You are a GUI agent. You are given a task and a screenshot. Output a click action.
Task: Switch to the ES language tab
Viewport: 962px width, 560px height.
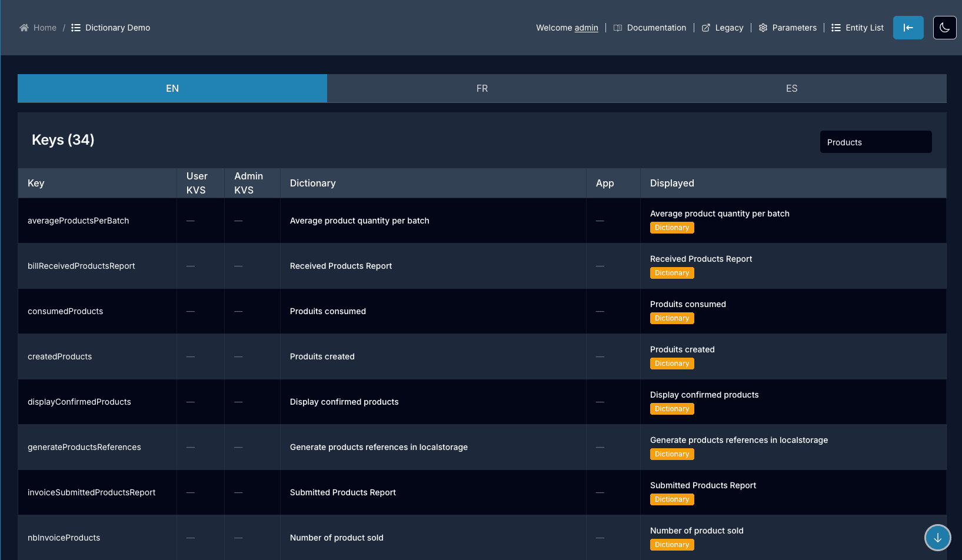(x=792, y=88)
